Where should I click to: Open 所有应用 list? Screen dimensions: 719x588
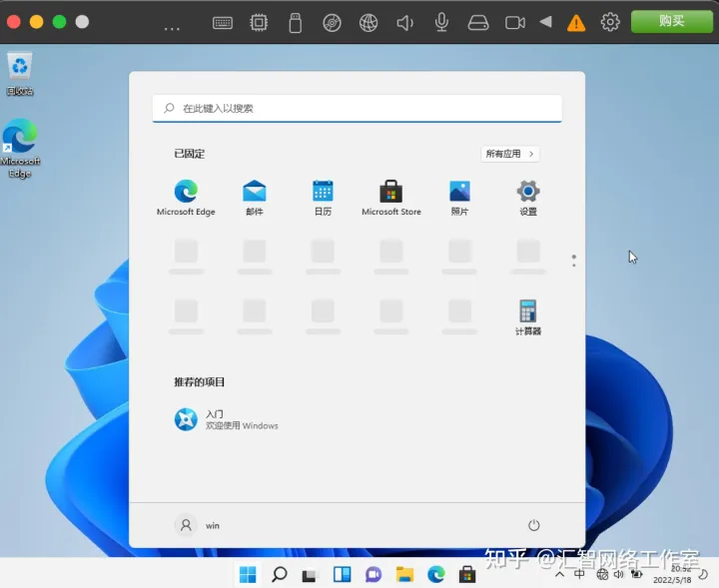[x=510, y=154]
